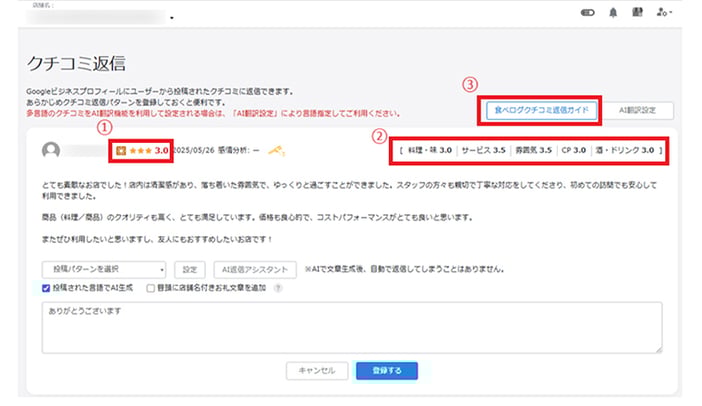Submit reply with 登録する button
702x406 pixels.
point(386,370)
